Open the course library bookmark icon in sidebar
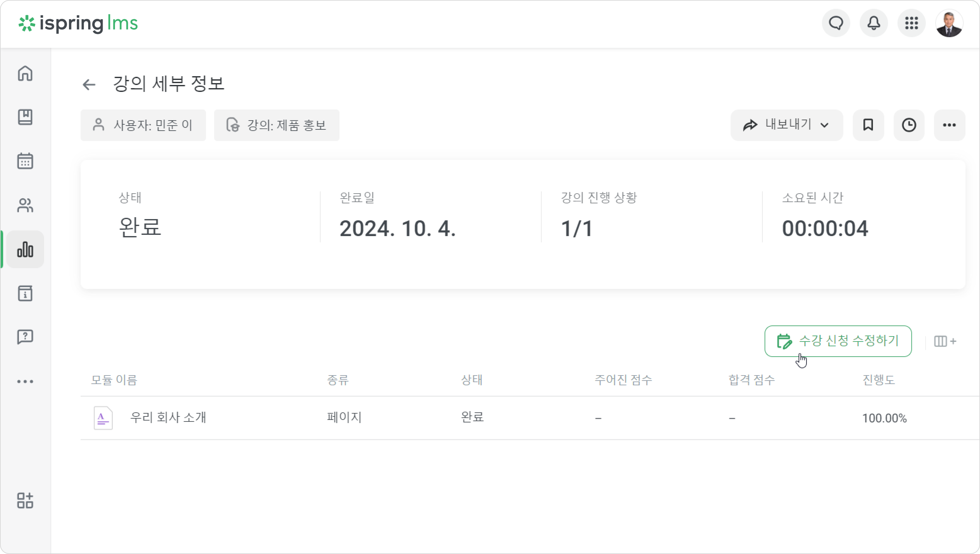 pos(25,117)
